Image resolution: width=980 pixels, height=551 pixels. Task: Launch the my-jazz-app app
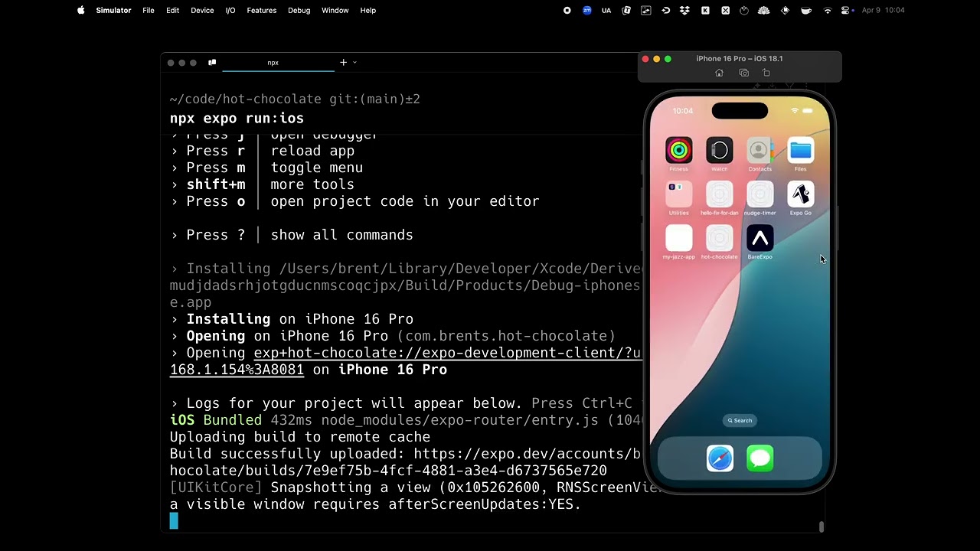tap(678, 238)
